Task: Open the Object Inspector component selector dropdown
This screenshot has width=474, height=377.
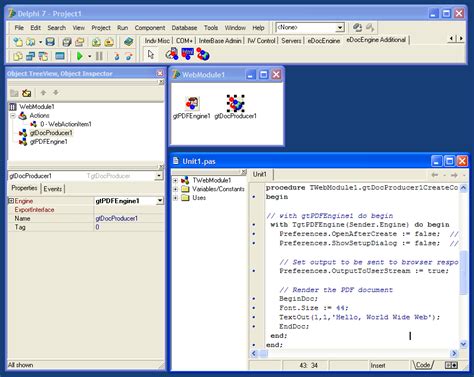Action: pos(159,176)
